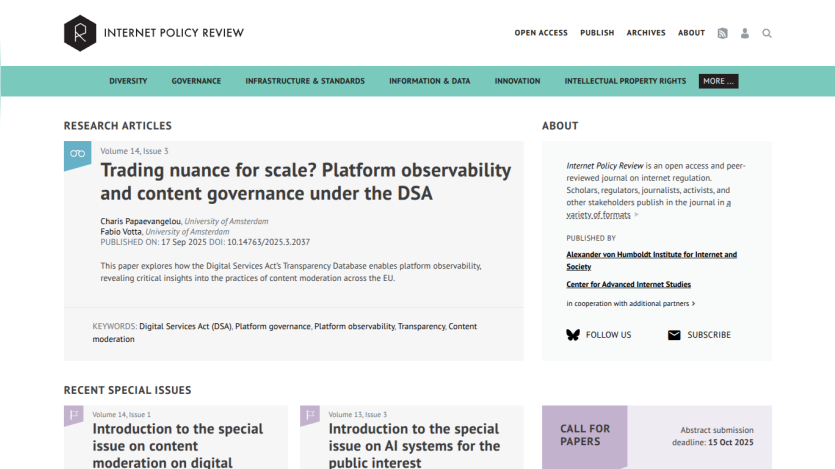The width and height of the screenshot is (835, 469).
Task: Open the Trading nuance for scale article title
Action: pyautogui.click(x=306, y=182)
